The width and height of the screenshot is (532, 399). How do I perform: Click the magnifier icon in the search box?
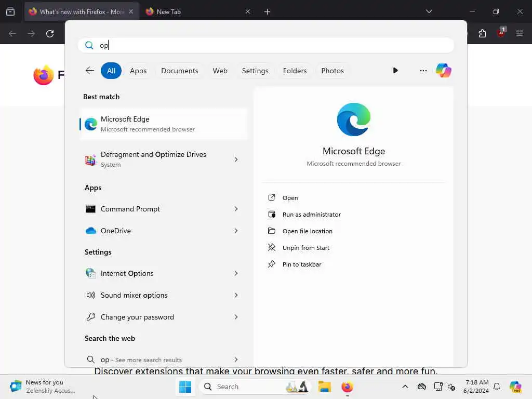coord(89,45)
